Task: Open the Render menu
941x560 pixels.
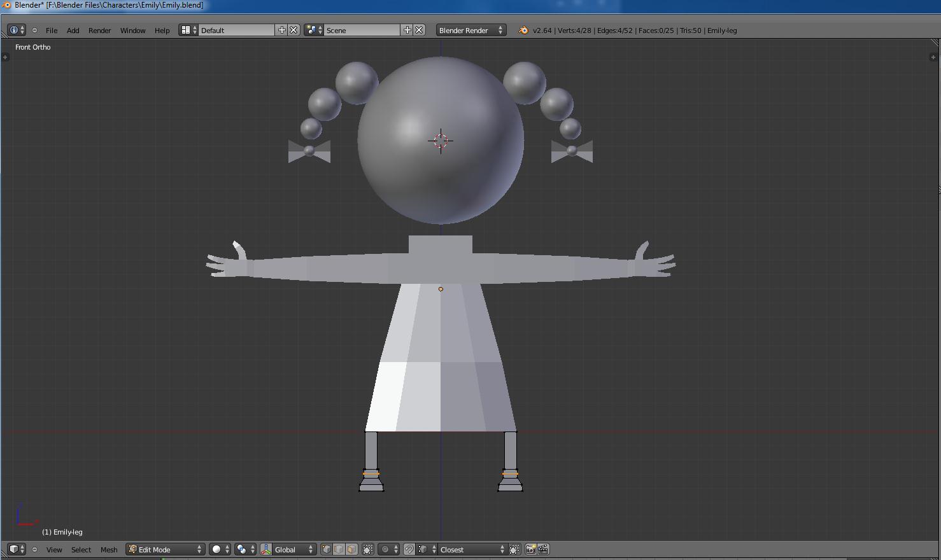Action: click(99, 30)
